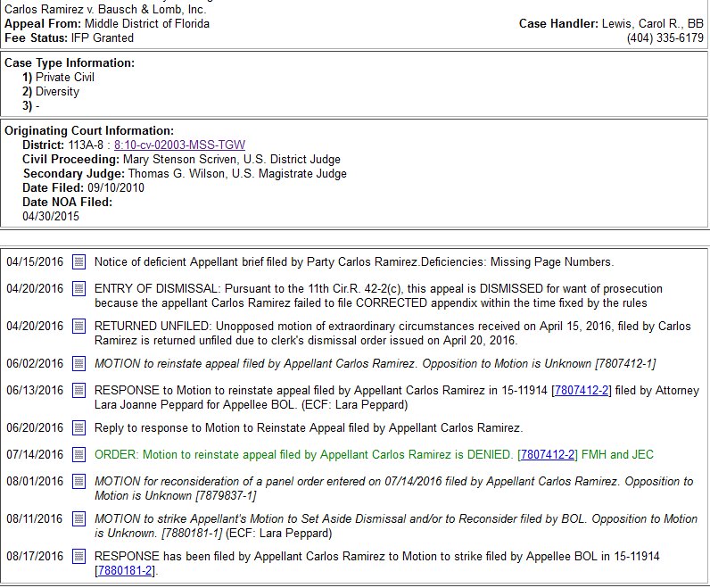The image size is (710, 588).
Task: Open document icon for 08/17/2016 RESPONSE entry
Action: pos(78,557)
